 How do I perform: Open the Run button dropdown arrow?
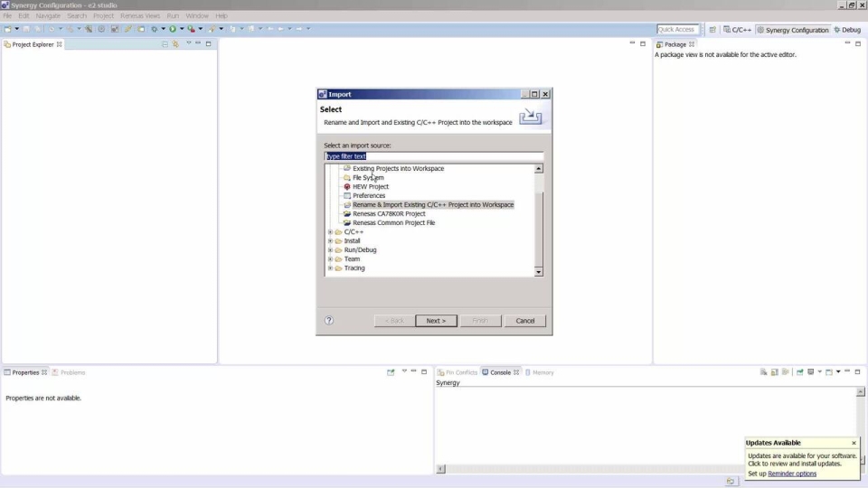(182, 29)
